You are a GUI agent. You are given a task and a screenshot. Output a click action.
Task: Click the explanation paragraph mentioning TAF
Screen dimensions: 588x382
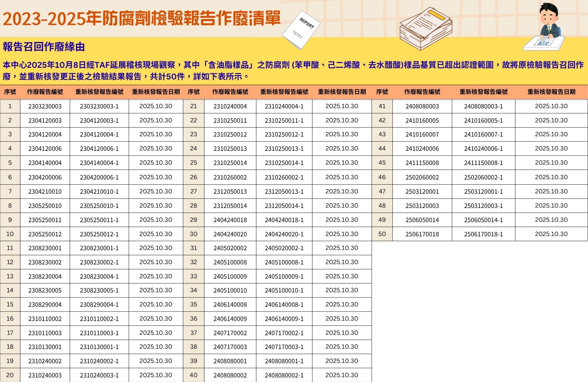293,70
